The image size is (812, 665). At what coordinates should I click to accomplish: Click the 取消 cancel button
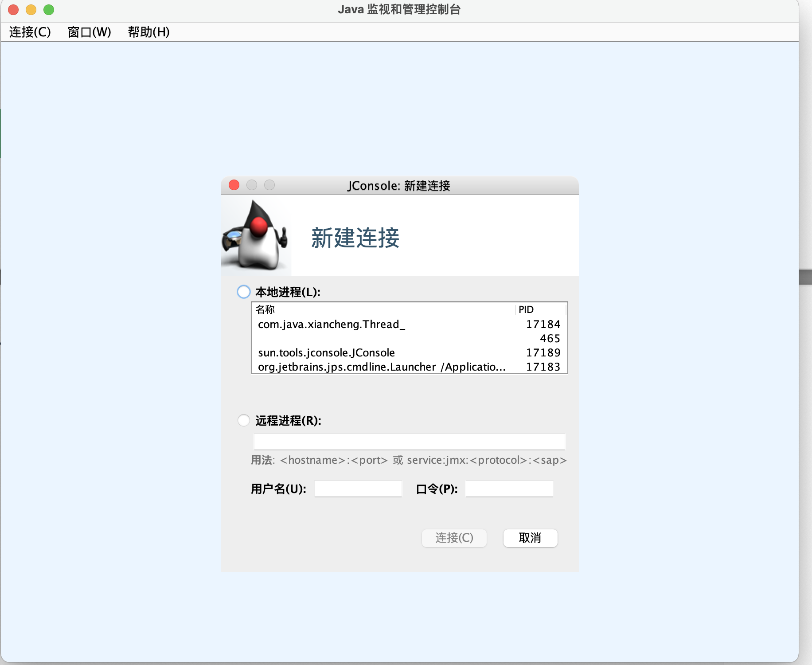(530, 538)
